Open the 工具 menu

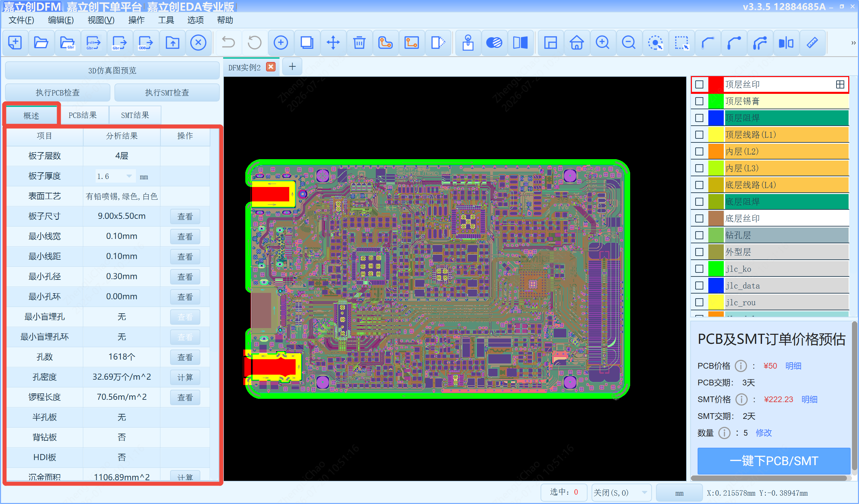click(x=166, y=20)
